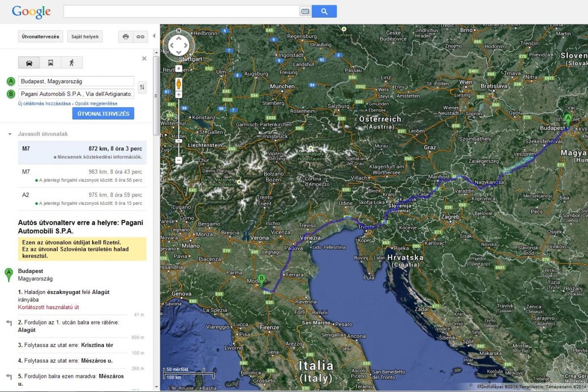The image size is (588, 392).
Task: Click the blue ÚTVONALTERVEZÉS button
Action: click(103, 114)
